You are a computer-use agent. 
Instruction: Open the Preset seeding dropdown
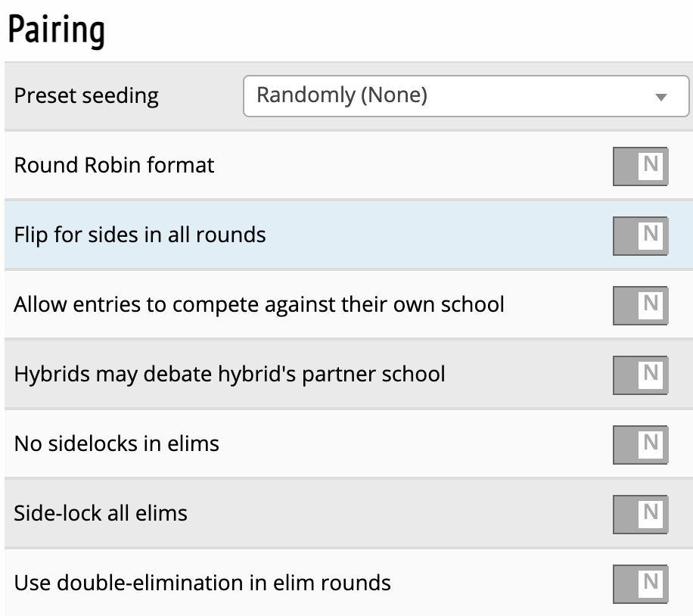[465, 96]
